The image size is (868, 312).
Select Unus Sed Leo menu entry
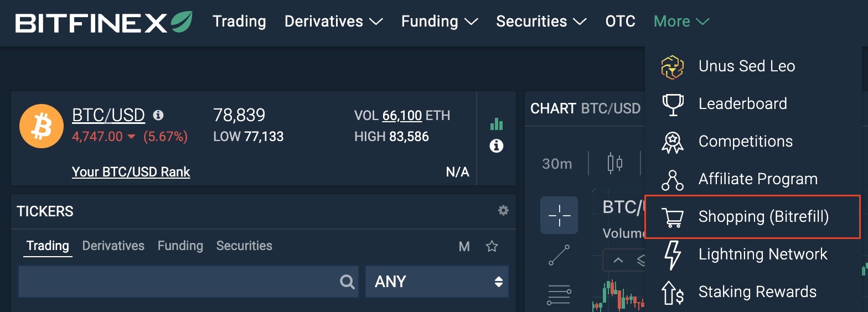click(x=753, y=66)
